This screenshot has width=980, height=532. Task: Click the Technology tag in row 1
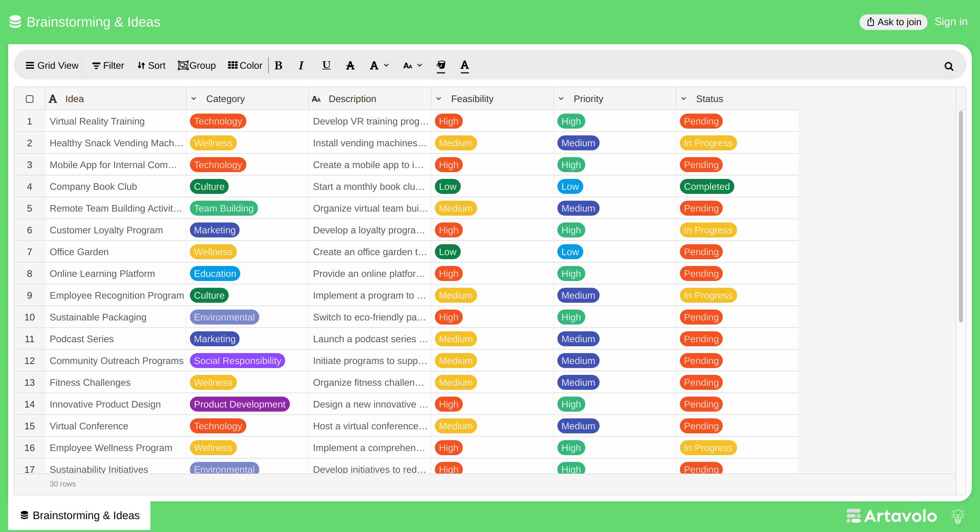218,121
